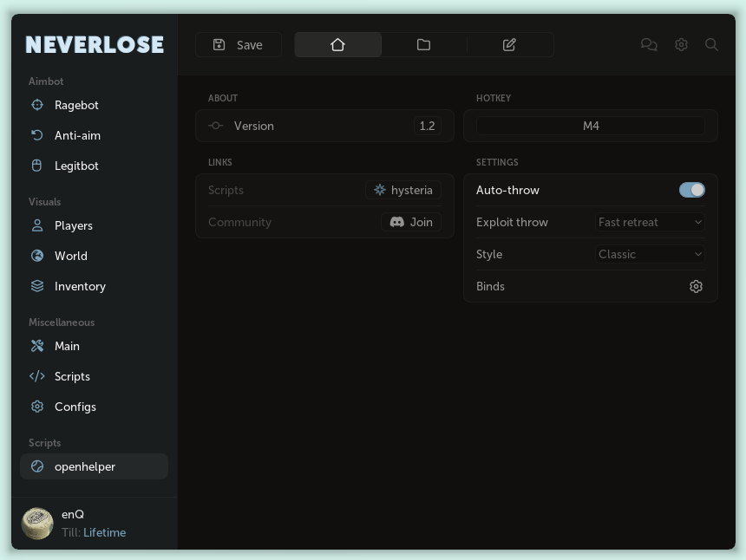746x560 pixels.
Task: Select the openhelper script entry
Action: point(95,467)
